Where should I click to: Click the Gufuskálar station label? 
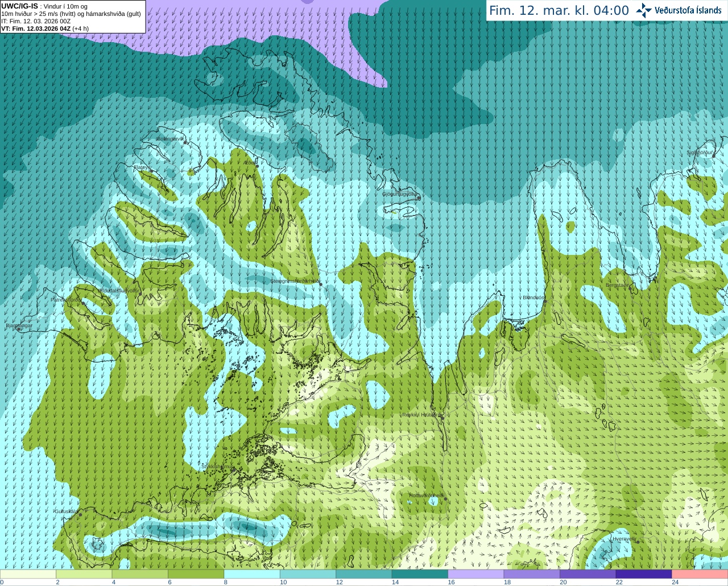66,511
